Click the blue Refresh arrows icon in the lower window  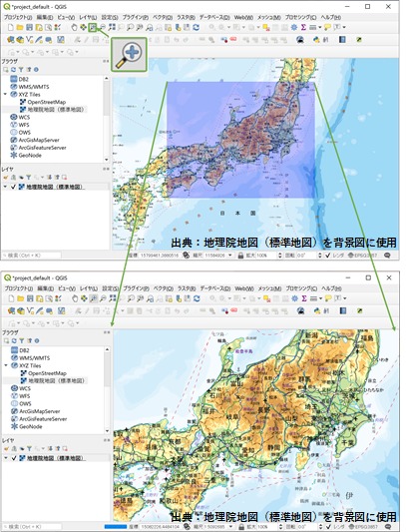[x=197, y=298]
